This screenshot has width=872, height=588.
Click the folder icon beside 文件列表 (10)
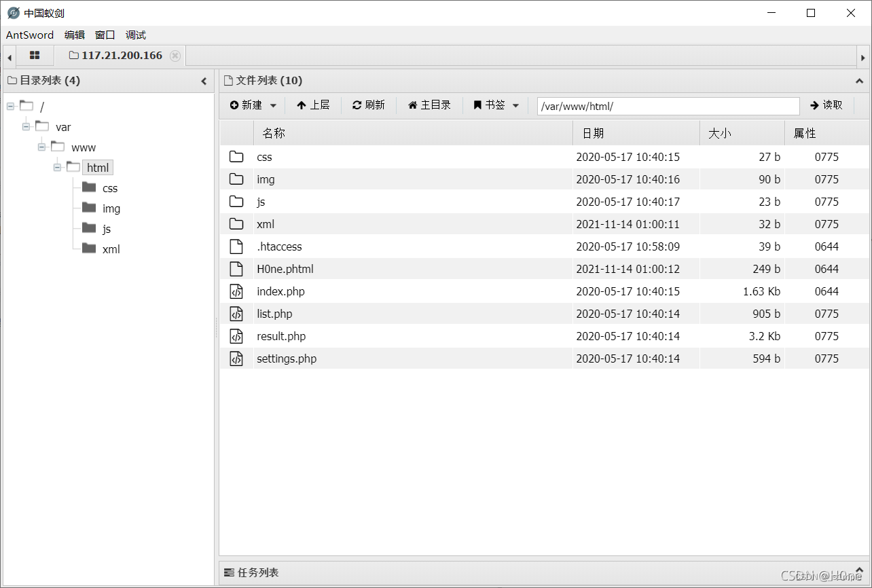tap(228, 80)
